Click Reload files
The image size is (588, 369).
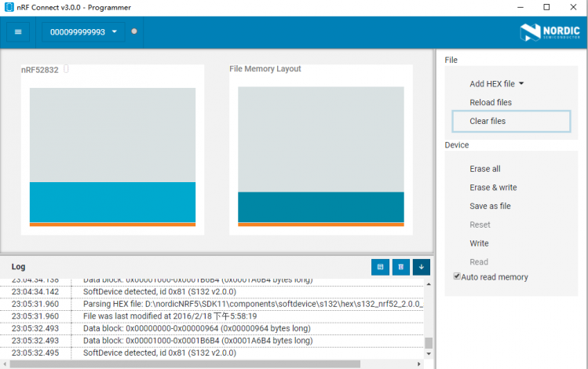tap(491, 102)
